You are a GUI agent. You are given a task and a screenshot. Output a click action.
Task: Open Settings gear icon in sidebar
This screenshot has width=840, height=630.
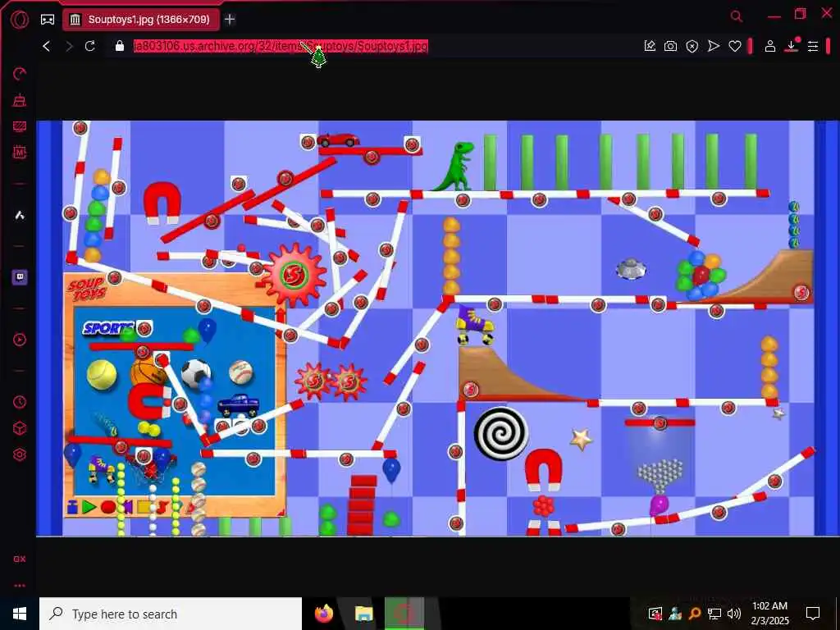point(20,454)
